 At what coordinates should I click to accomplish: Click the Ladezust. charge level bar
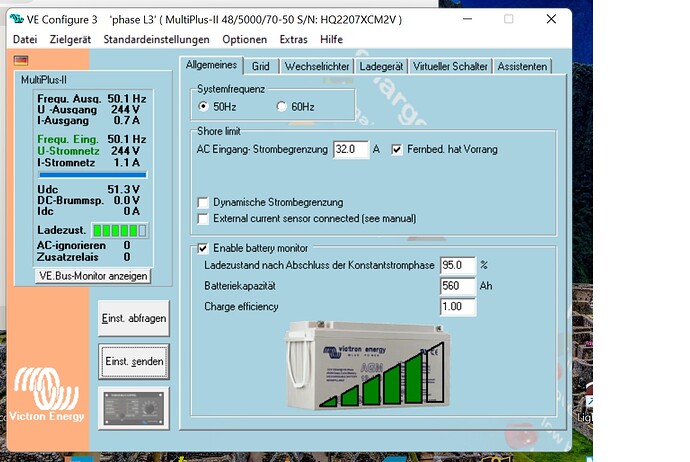click(120, 231)
